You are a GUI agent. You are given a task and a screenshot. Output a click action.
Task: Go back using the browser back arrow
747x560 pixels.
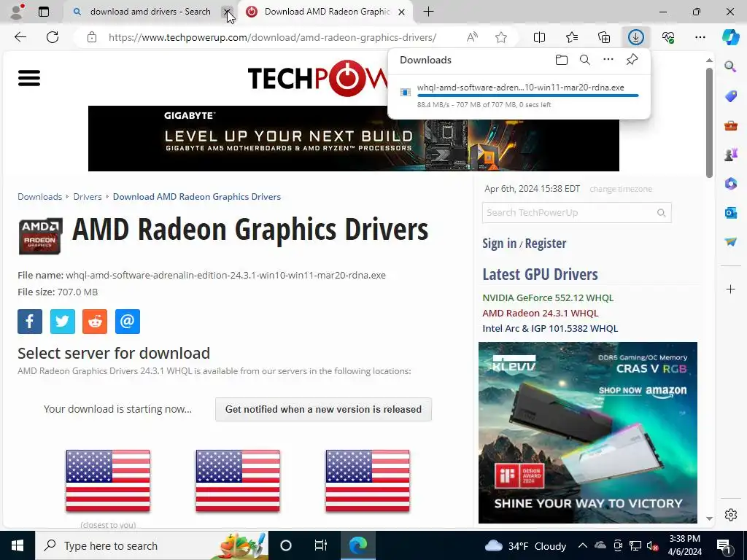point(20,37)
